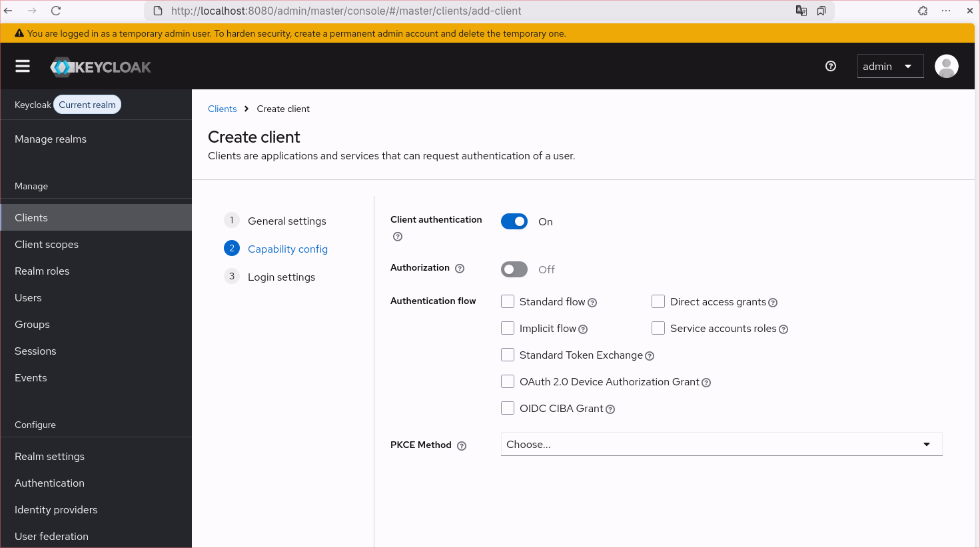Click the page icon in address bar

pos(158,11)
